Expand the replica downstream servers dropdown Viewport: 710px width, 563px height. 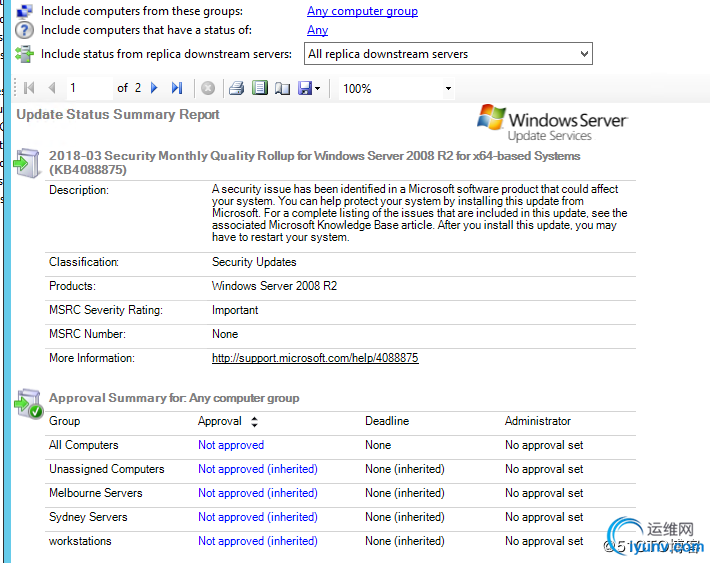(583, 54)
